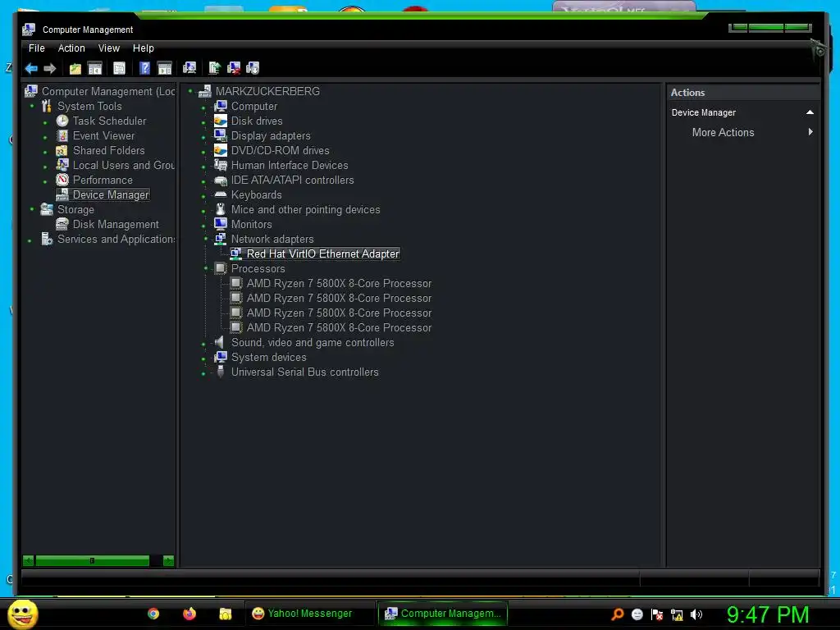Switch to Yahoo! Messenger taskbar button
This screenshot has height=630, width=840.
pos(310,614)
